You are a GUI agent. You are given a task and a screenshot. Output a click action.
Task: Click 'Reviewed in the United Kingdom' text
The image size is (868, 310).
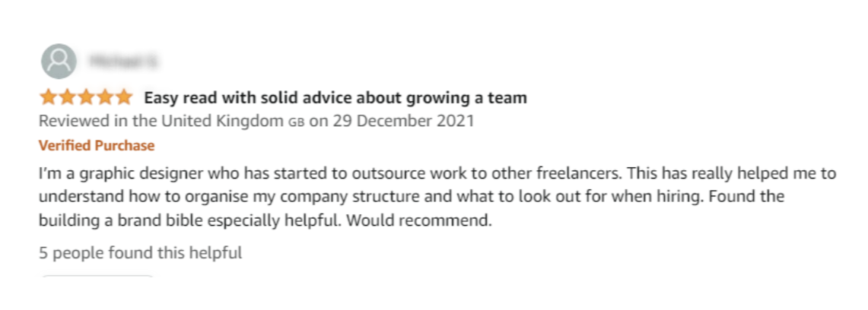click(161, 121)
